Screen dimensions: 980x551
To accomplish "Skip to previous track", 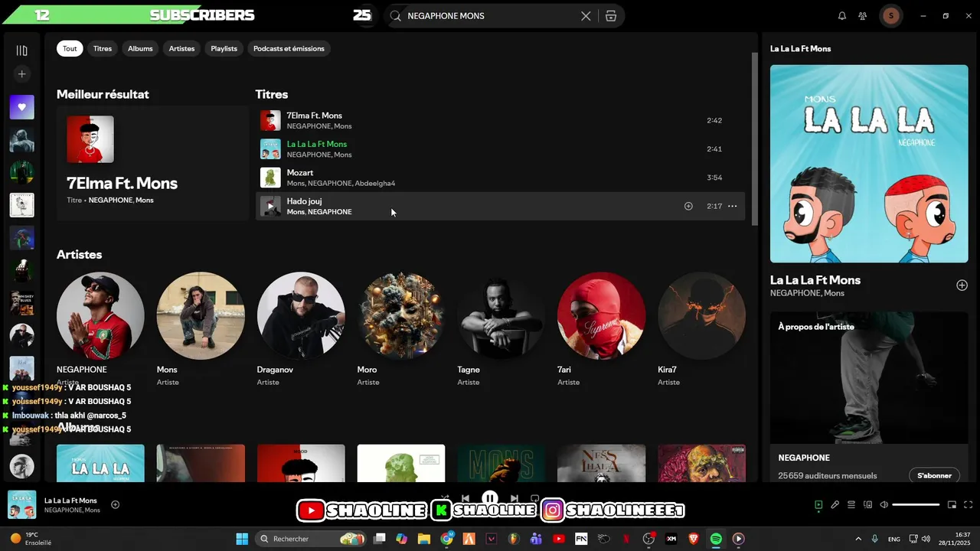I will [465, 498].
